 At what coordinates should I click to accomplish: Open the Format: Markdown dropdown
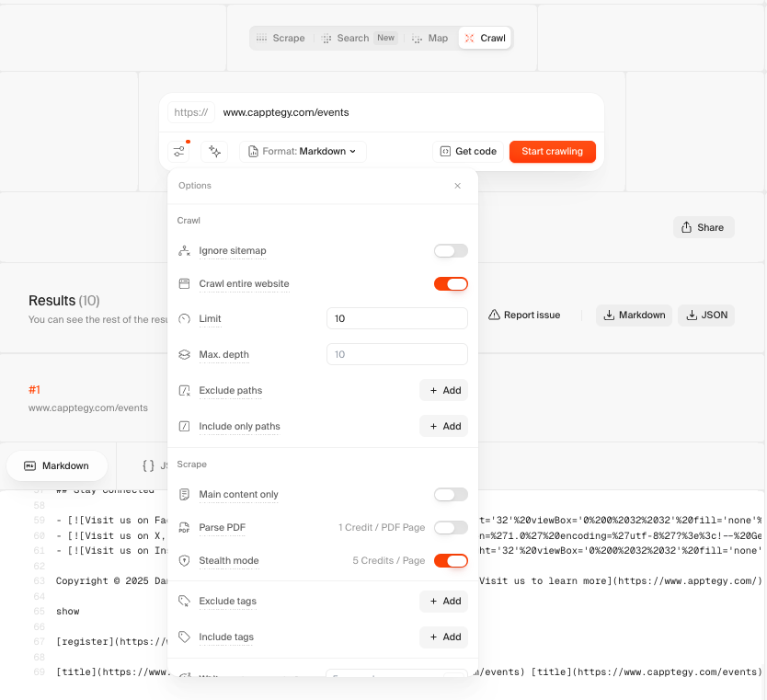point(303,151)
